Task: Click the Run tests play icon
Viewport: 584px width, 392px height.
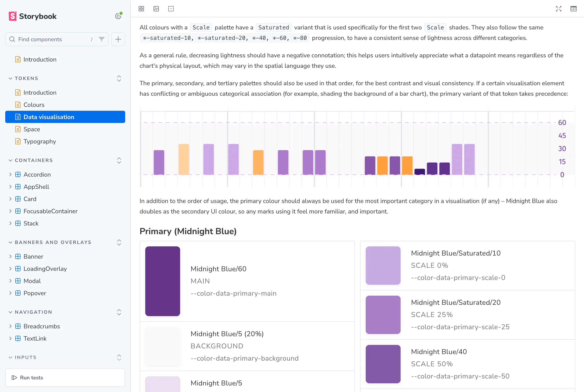Action: click(x=14, y=377)
